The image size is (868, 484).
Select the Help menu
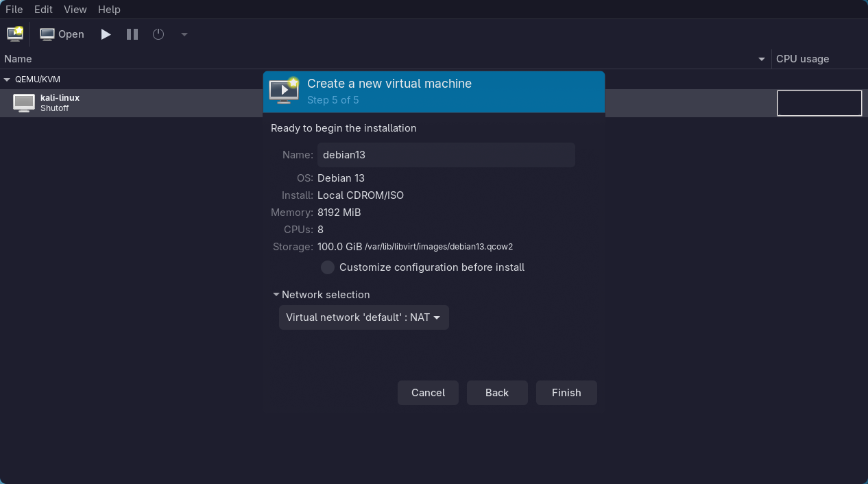109,9
